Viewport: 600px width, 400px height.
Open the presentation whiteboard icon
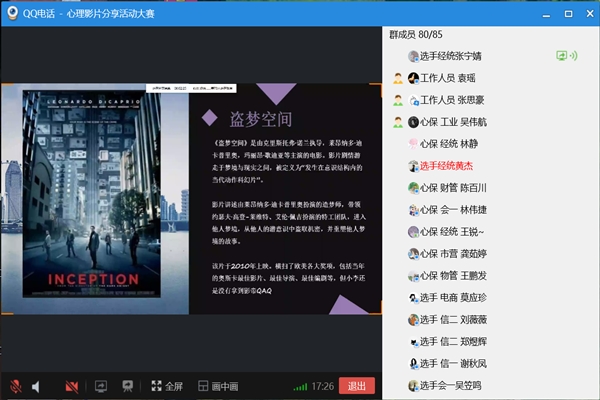127,386
